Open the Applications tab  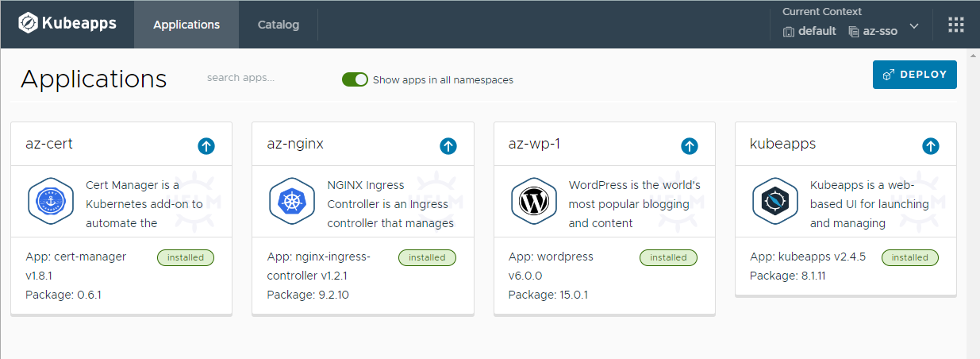(186, 25)
